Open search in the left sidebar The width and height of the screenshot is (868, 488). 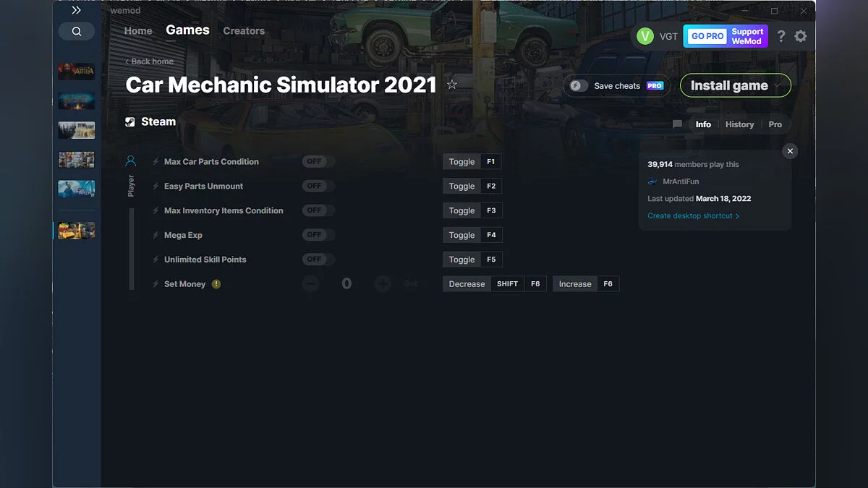click(76, 31)
